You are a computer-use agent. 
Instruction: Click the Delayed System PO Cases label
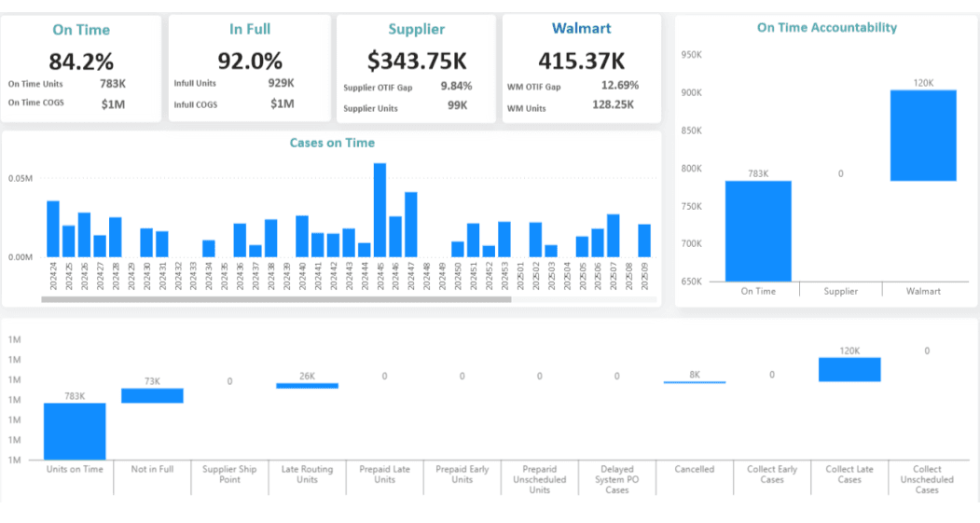click(x=617, y=479)
